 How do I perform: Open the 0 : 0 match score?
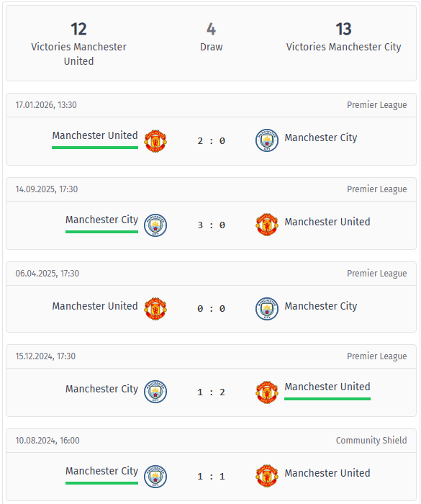(211, 309)
